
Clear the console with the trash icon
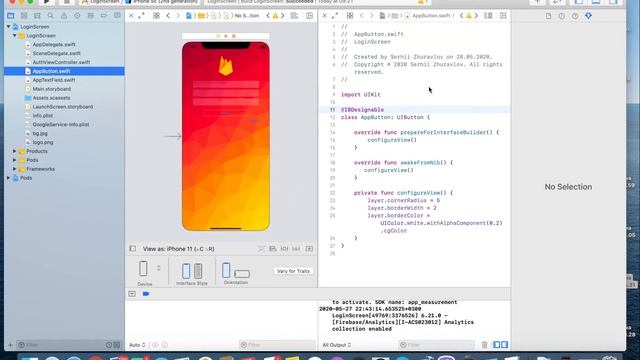(484, 345)
